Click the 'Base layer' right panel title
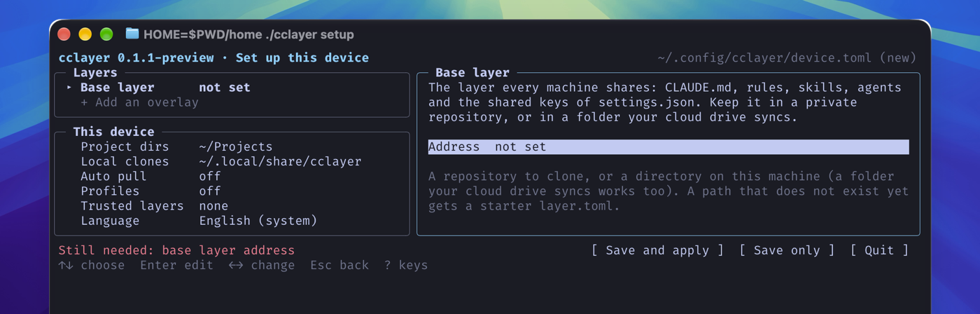 (x=472, y=73)
